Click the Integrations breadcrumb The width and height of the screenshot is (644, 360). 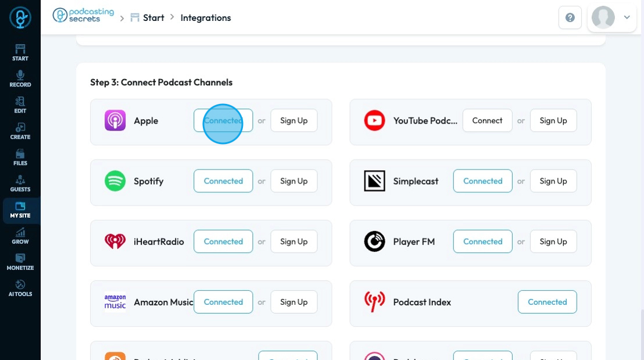coord(206,17)
